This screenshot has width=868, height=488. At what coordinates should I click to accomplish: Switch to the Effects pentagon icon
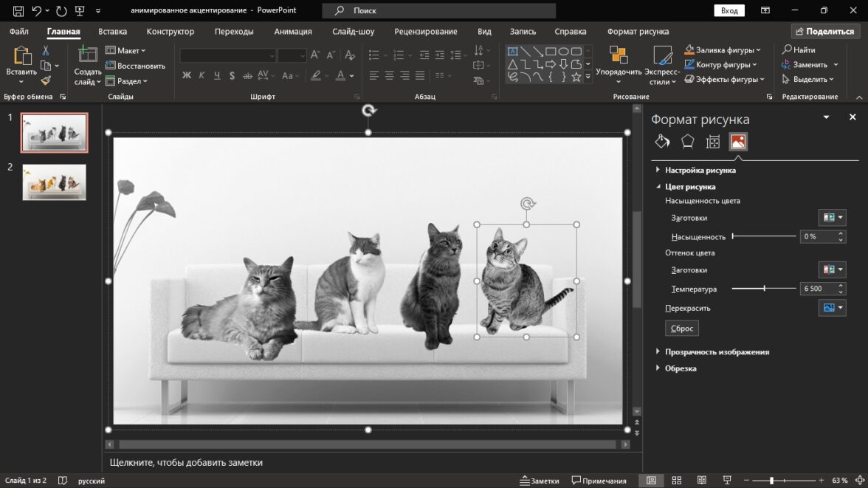[x=687, y=142]
